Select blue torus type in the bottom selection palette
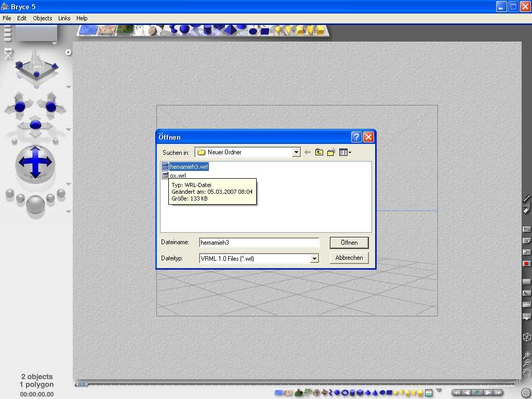Viewport: 532px width, 399px height. (x=345, y=393)
